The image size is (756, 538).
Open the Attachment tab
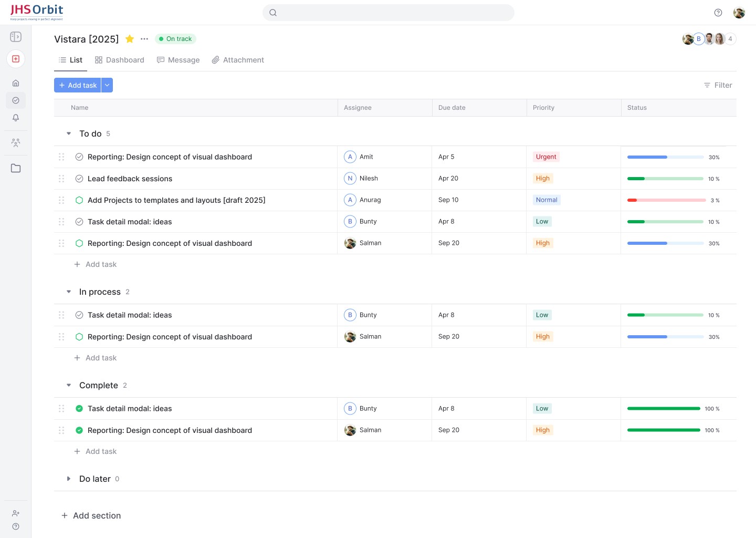click(238, 60)
